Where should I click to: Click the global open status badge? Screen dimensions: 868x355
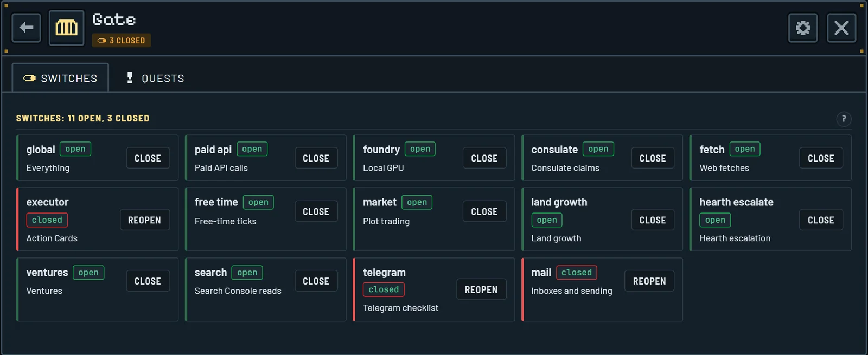(x=75, y=149)
